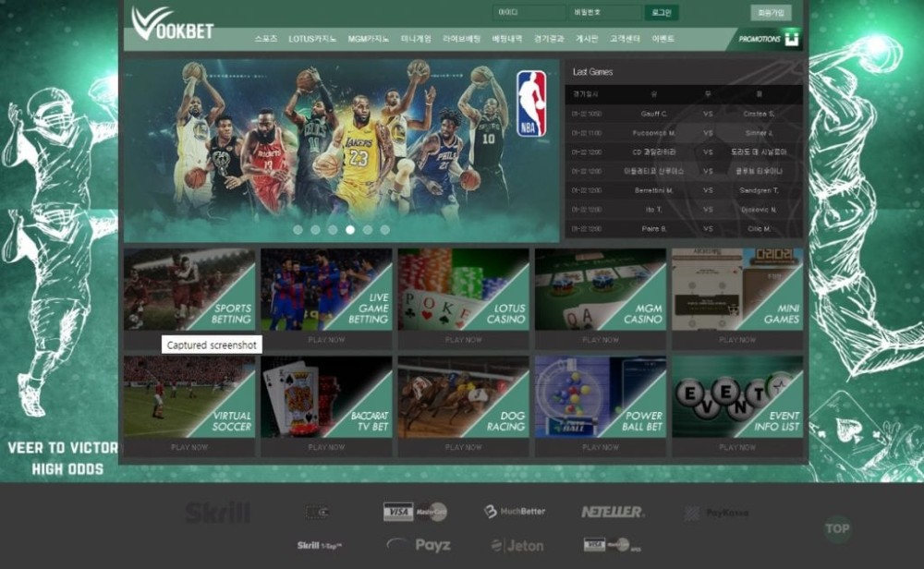Select "Cilic M." in Last Games
The width and height of the screenshot is (924, 569).
click(x=759, y=228)
